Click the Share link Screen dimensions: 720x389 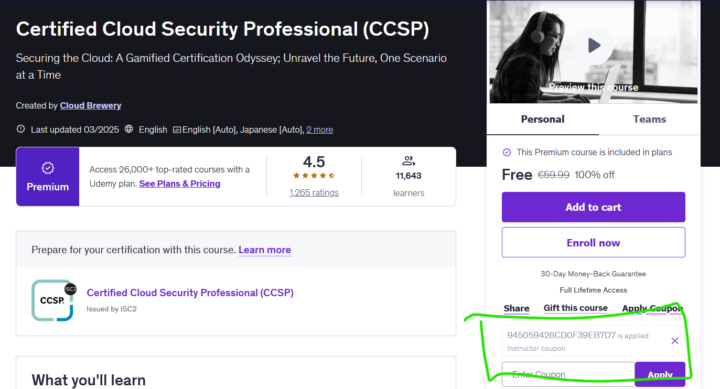(x=517, y=308)
